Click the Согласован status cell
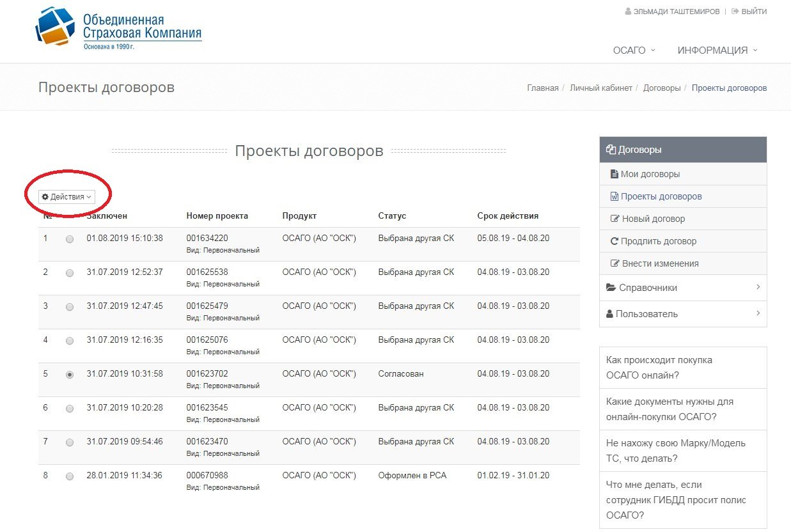This screenshot has height=532, width=791. (x=401, y=373)
